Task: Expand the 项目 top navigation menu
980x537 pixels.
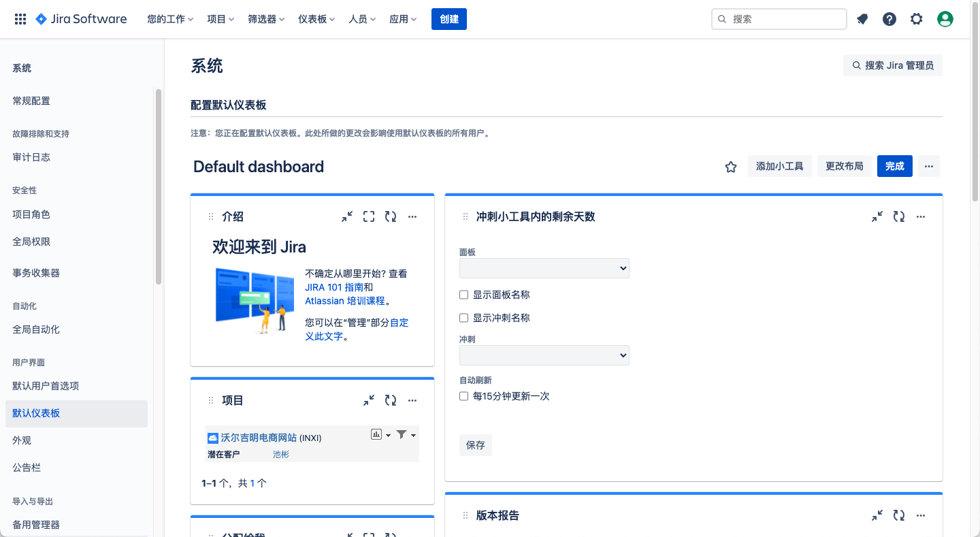Action: [x=220, y=19]
